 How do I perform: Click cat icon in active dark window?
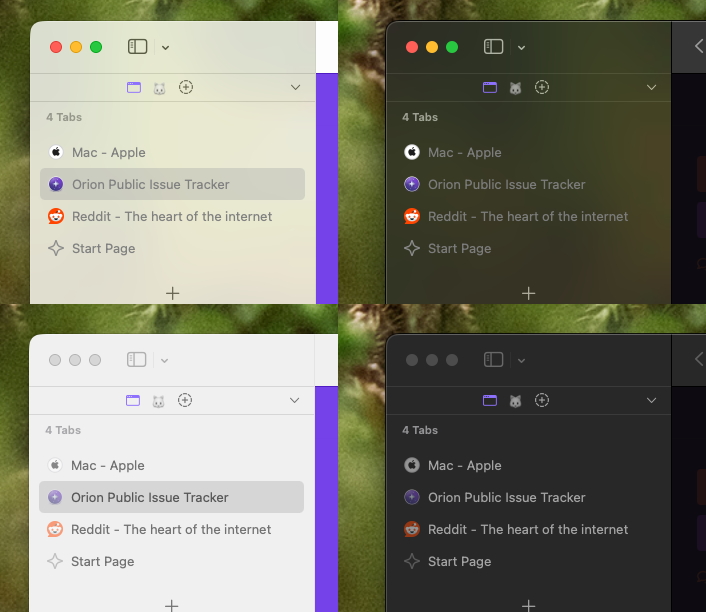516,88
